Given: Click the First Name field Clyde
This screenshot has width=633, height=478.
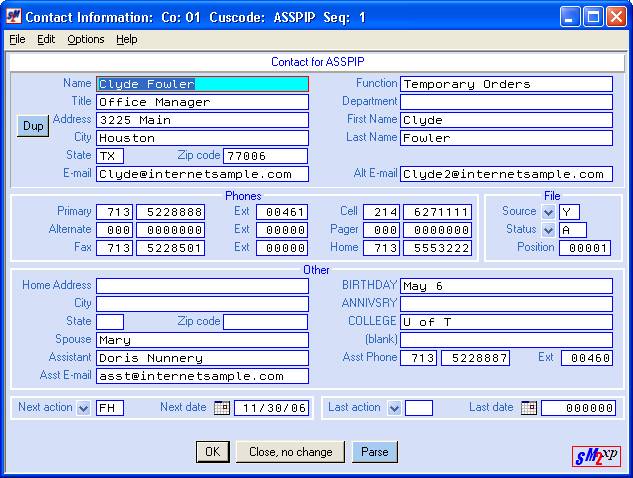Looking at the screenshot, I should 507,120.
